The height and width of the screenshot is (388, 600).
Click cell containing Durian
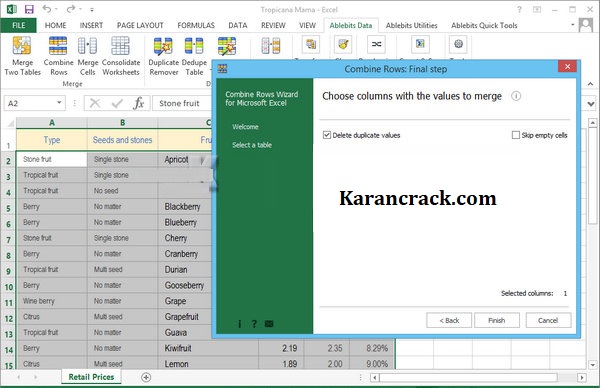pyautogui.click(x=185, y=270)
